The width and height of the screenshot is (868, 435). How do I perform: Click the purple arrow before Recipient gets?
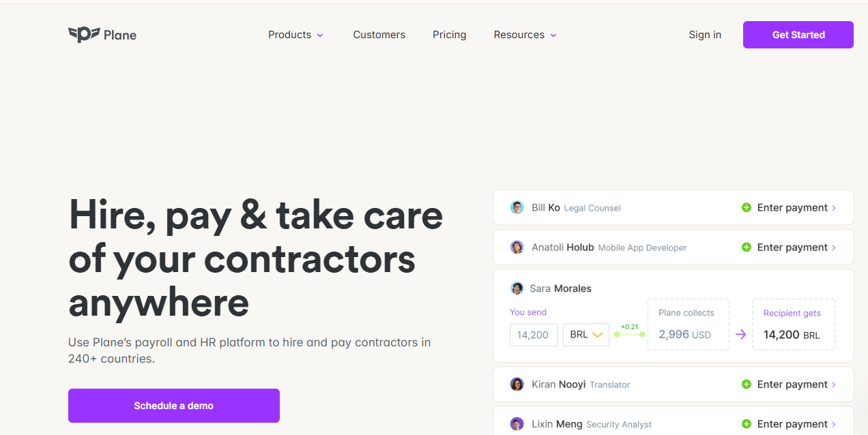coord(740,335)
